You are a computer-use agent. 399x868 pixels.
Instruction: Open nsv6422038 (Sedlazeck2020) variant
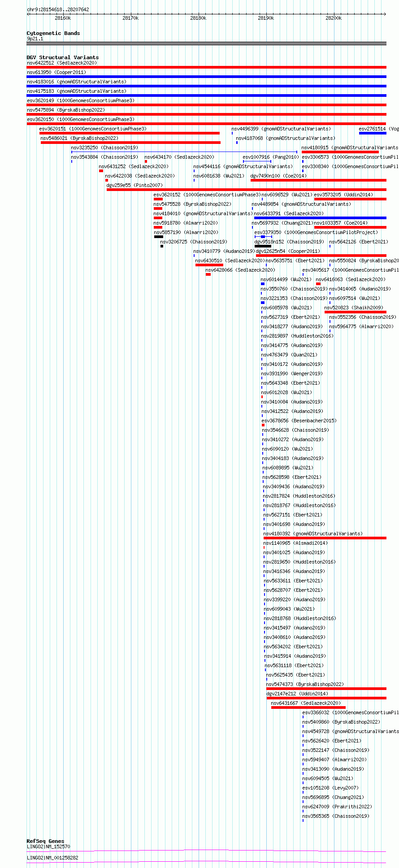coord(140,176)
